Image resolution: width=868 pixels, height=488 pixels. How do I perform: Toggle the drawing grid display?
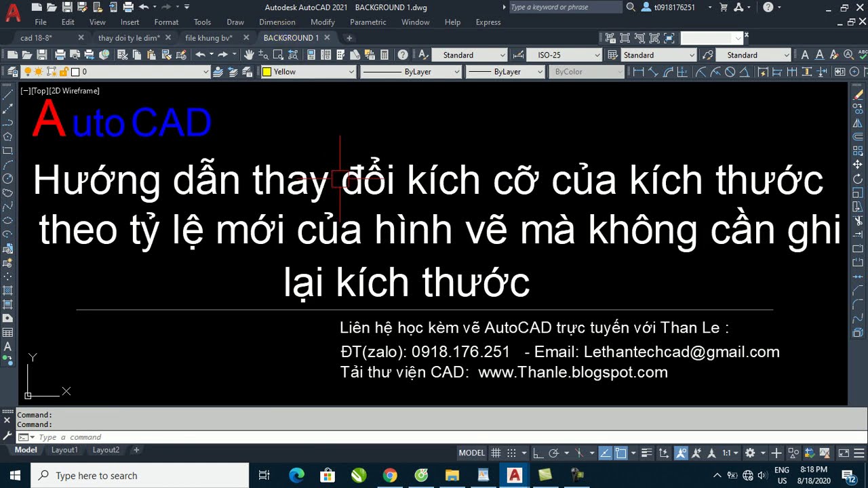496,453
